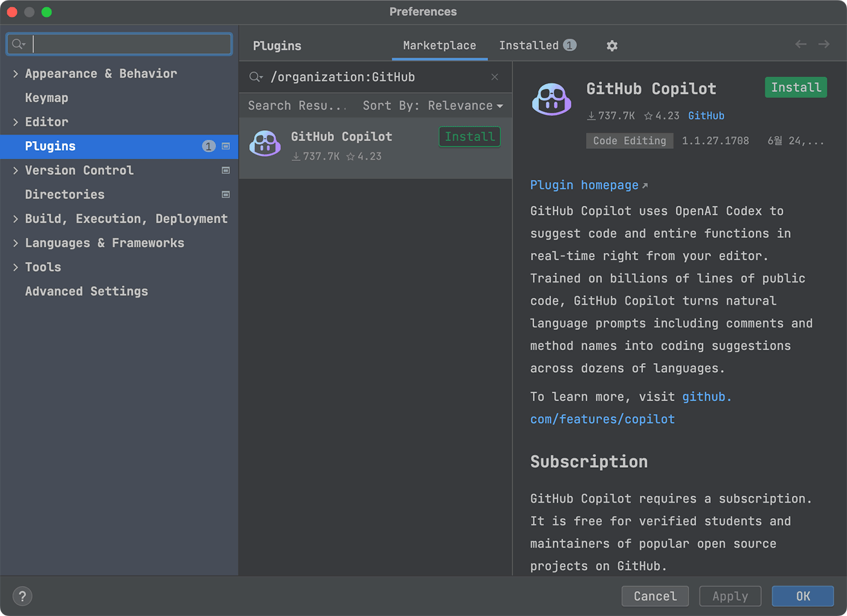This screenshot has width=847, height=616.
Task: Expand the Tools section
Action: [16, 267]
